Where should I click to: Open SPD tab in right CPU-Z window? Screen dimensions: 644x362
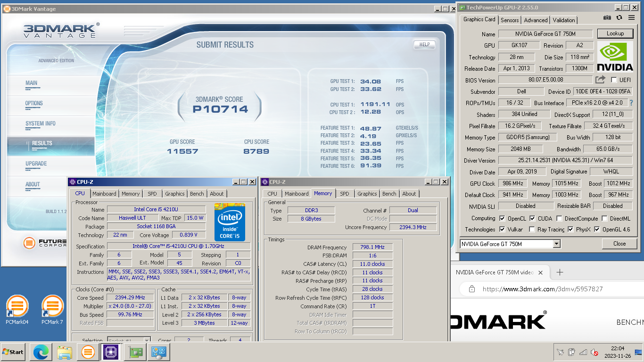(x=345, y=194)
